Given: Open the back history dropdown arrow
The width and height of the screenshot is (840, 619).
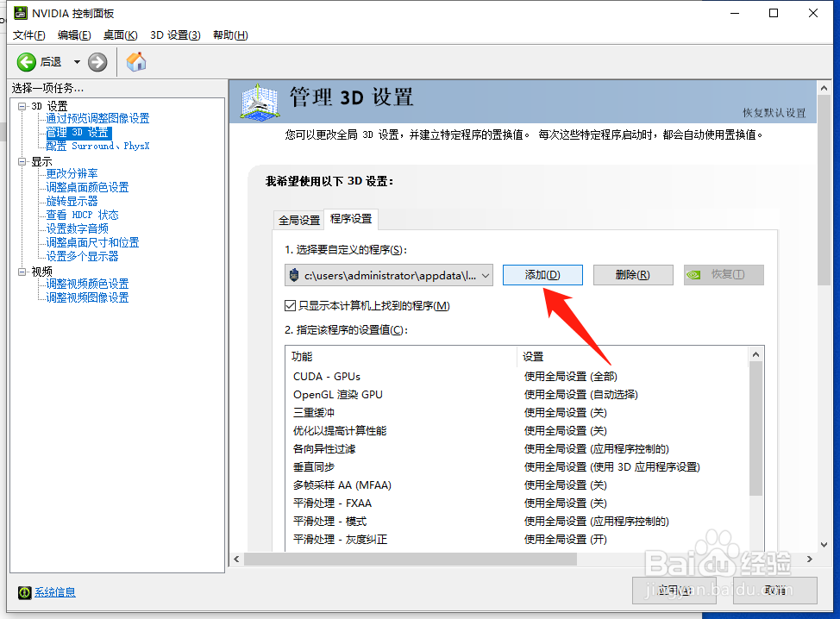Looking at the screenshot, I should pyautogui.click(x=77, y=62).
